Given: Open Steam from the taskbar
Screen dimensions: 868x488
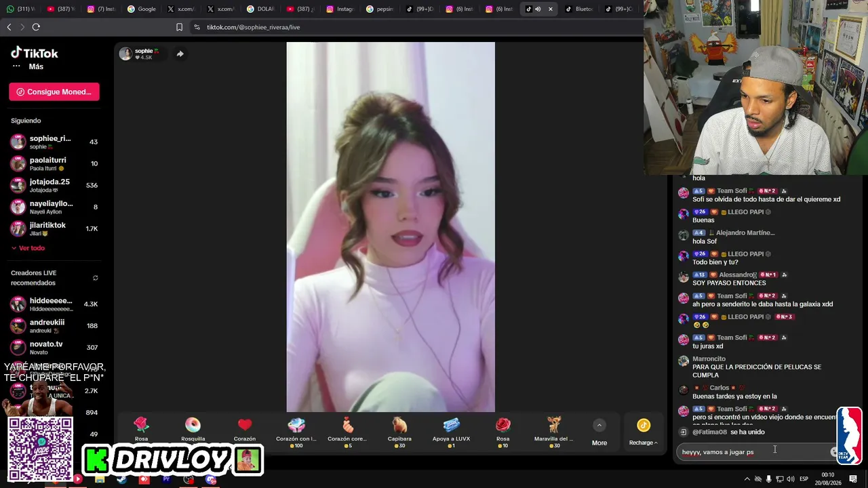Looking at the screenshot, I should [121, 480].
